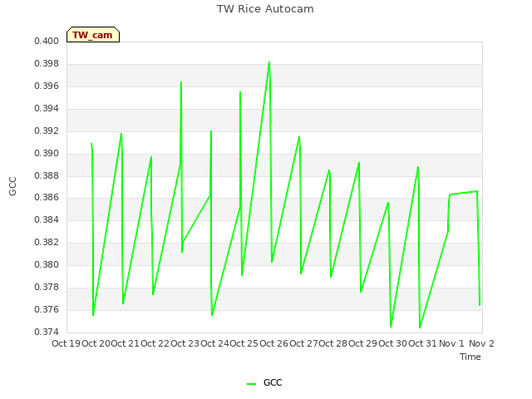Click the Oct 24 date label
532x399 pixels.
[214, 343]
